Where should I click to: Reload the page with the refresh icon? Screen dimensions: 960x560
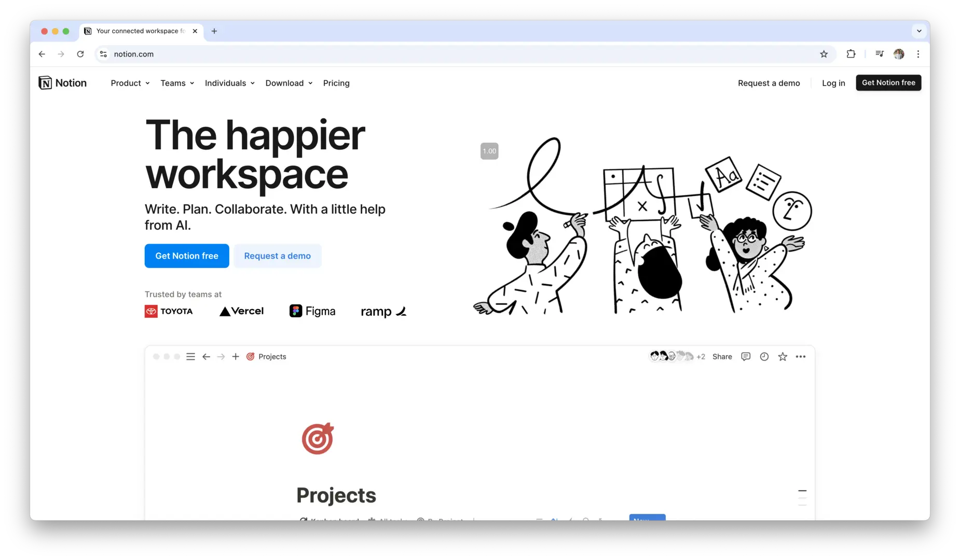(80, 54)
